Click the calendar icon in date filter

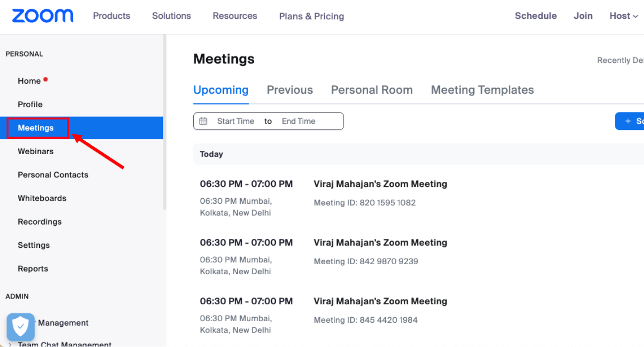click(x=203, y=121)
